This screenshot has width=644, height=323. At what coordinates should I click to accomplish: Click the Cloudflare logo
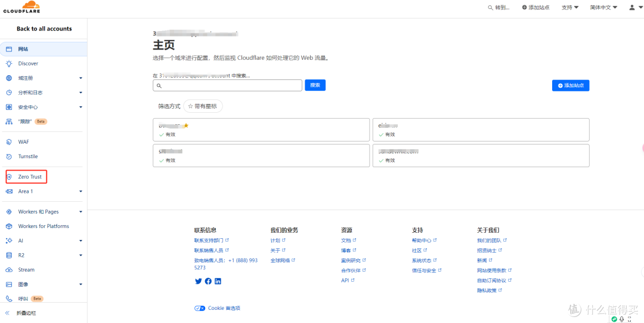[x=21, y=7]
